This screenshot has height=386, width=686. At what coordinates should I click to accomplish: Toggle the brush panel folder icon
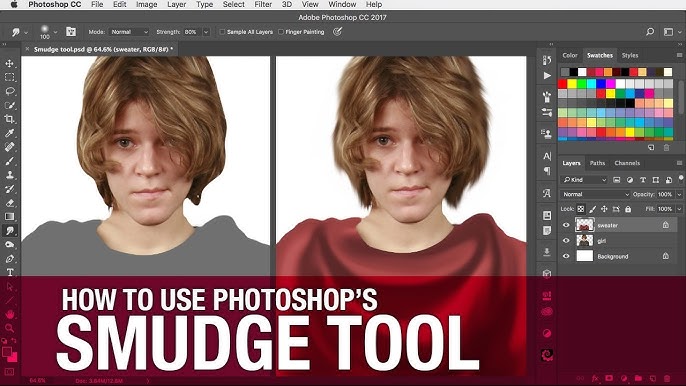point(71,32)
